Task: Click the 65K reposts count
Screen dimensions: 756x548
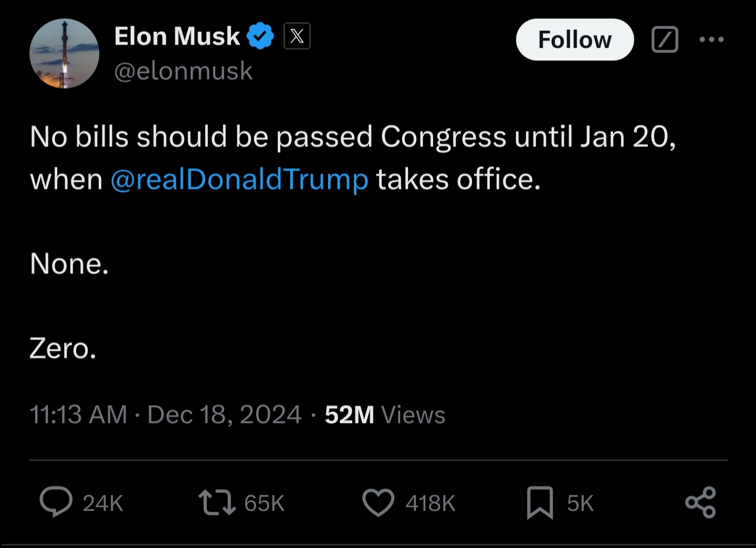Action: [x=264, y=503]
